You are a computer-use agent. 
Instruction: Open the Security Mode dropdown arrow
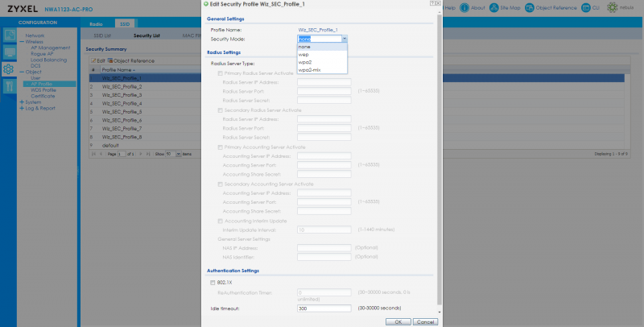pyautogui.click(x=345, y=39)
